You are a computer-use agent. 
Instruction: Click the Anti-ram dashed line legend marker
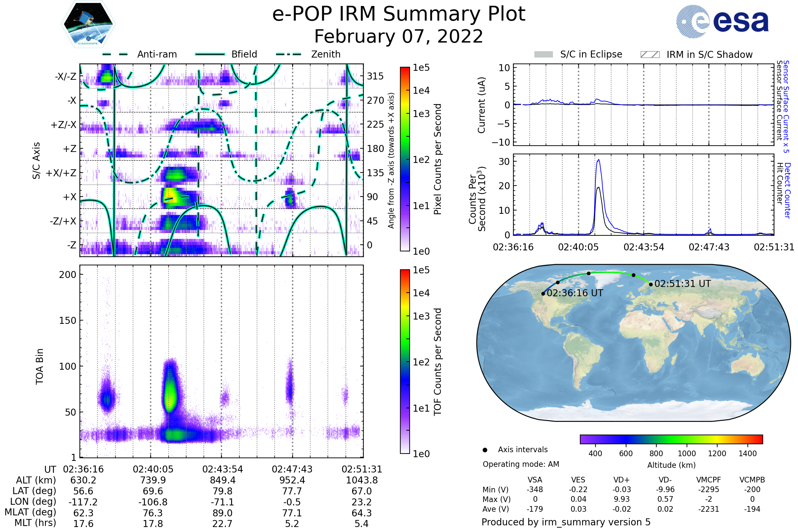(x=115, y=54)
